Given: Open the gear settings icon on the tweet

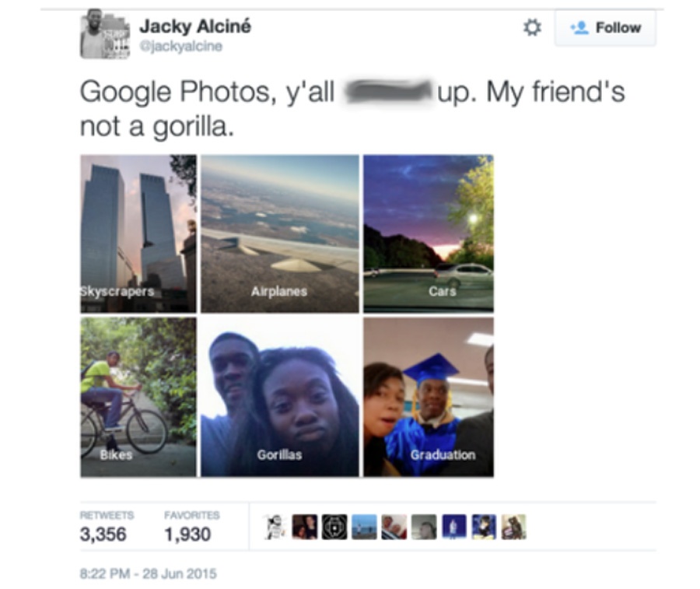Looking at the screenshot, I should (x=532, y=28).
